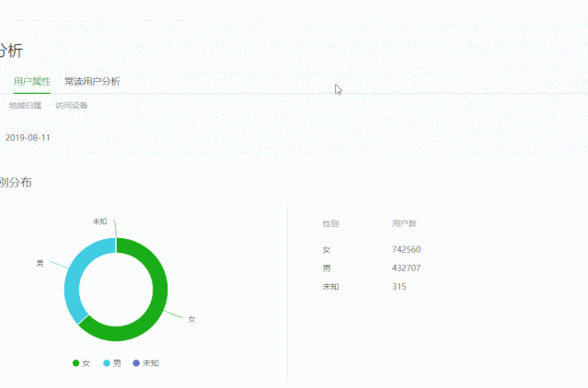Toggle the 女 legend item under chart

81,363
